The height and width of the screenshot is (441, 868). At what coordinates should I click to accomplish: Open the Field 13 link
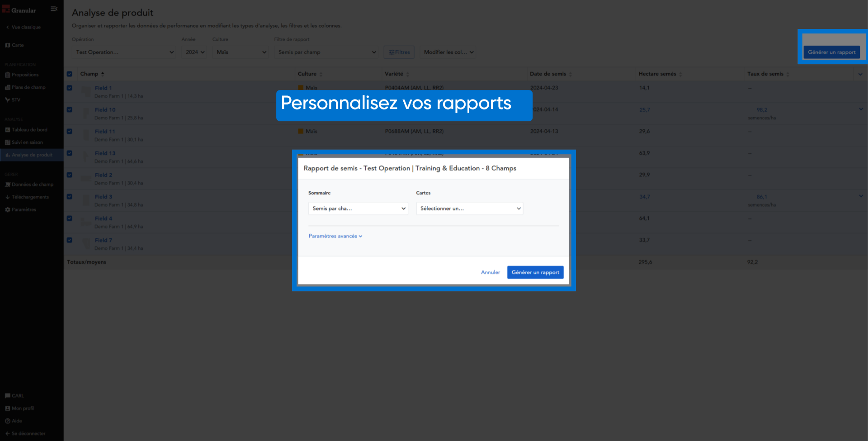coord(105,153)
